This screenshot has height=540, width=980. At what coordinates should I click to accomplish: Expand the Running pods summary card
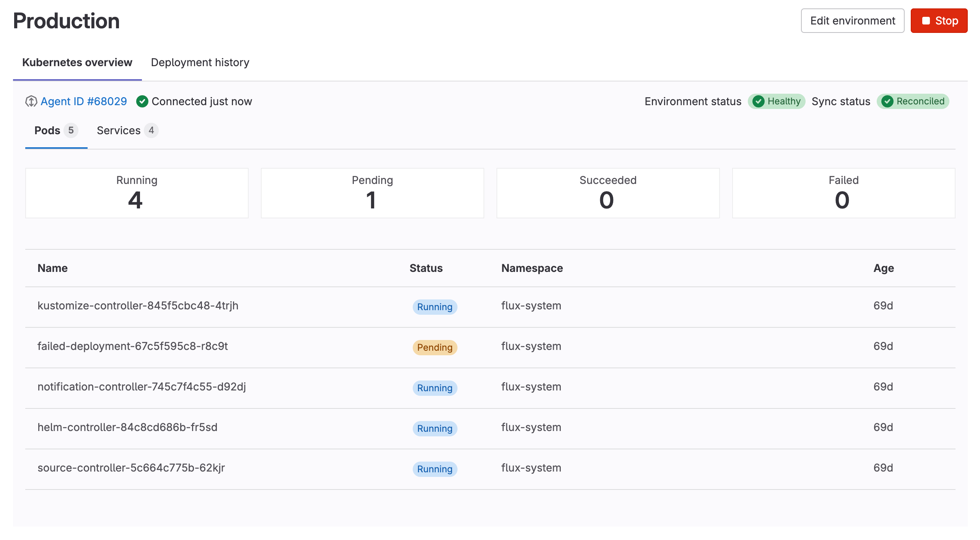coord(137,192)
